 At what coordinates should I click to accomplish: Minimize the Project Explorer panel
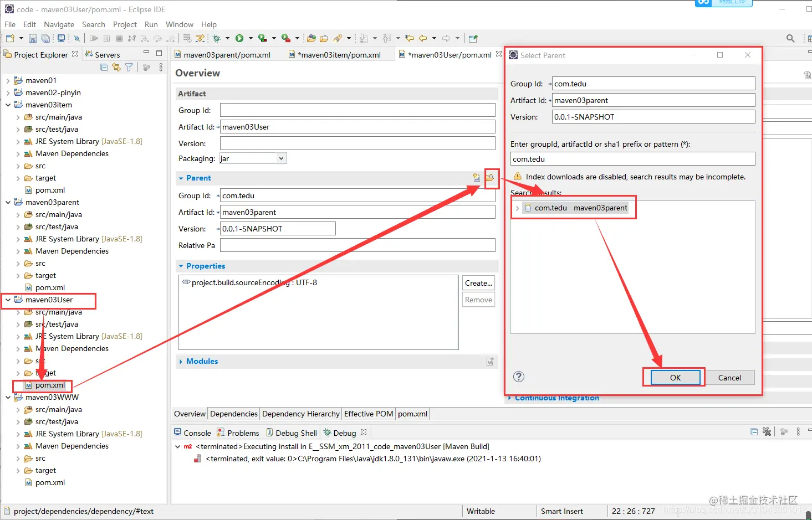(x=146, y=53)
